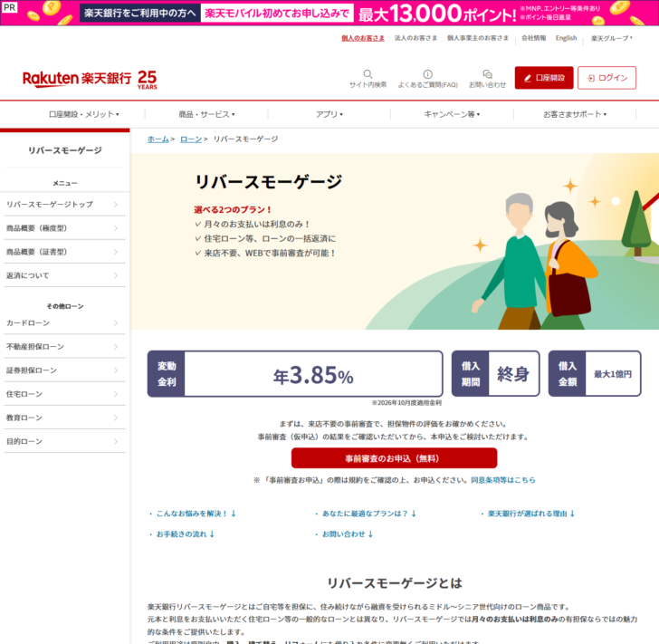Image resolution: width=659 pixels, height=644 pixels.
Task: Select 法人のお客さま tab
Action: coord(415,38)
